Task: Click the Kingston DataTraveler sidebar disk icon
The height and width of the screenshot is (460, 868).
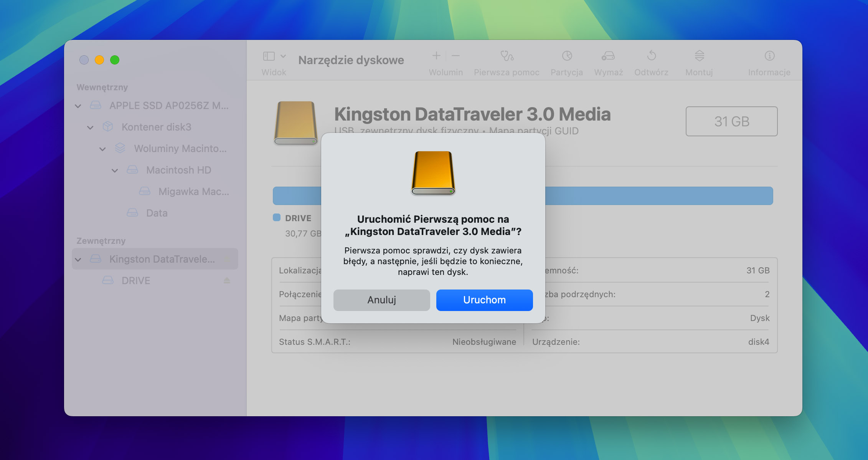Action: [x=96, y=259]
